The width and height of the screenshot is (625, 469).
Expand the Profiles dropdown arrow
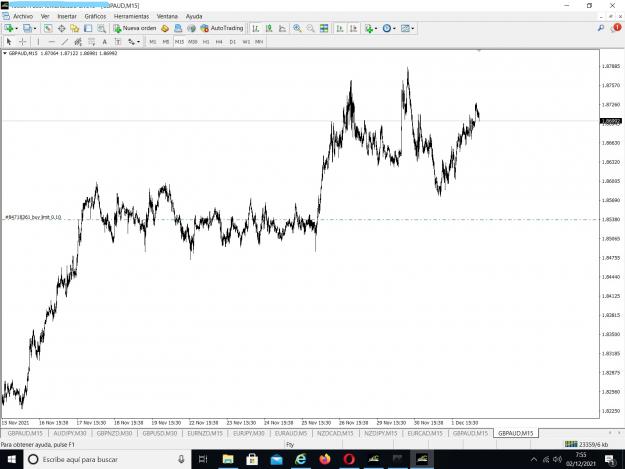pyautogui.click(x=35, y=28)
